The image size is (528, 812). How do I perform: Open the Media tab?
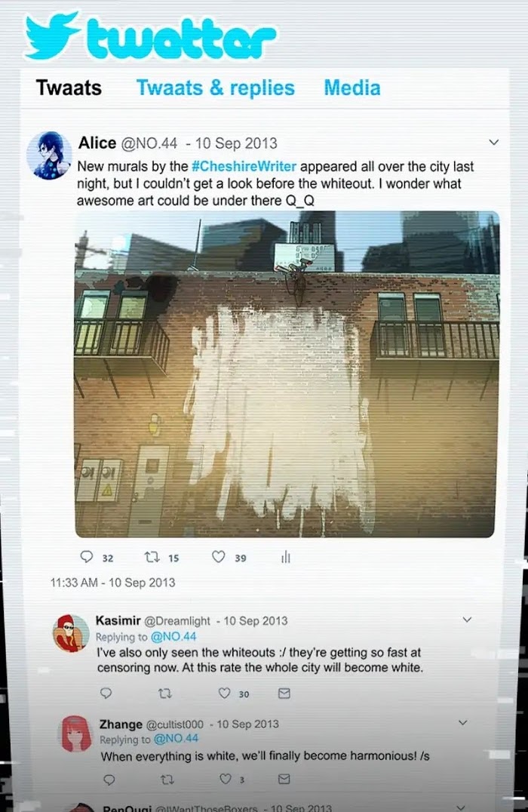coord(352,88)
